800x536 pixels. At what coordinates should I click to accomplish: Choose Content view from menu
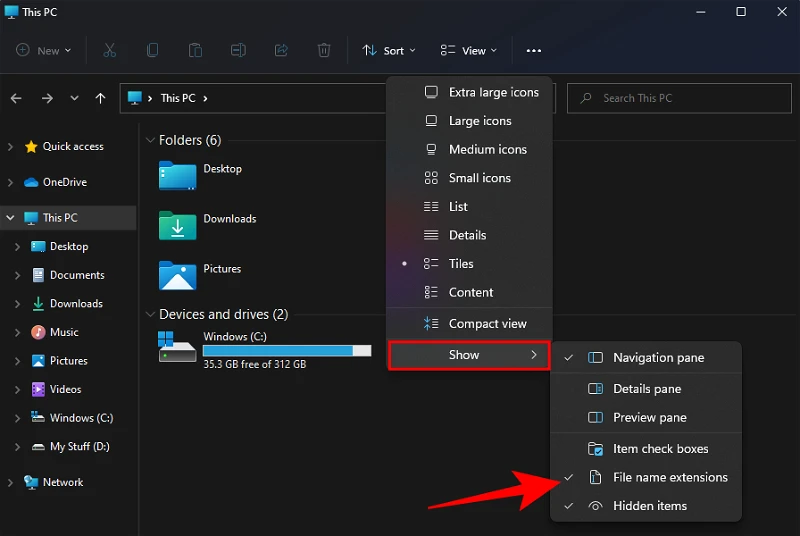point(469,292)
